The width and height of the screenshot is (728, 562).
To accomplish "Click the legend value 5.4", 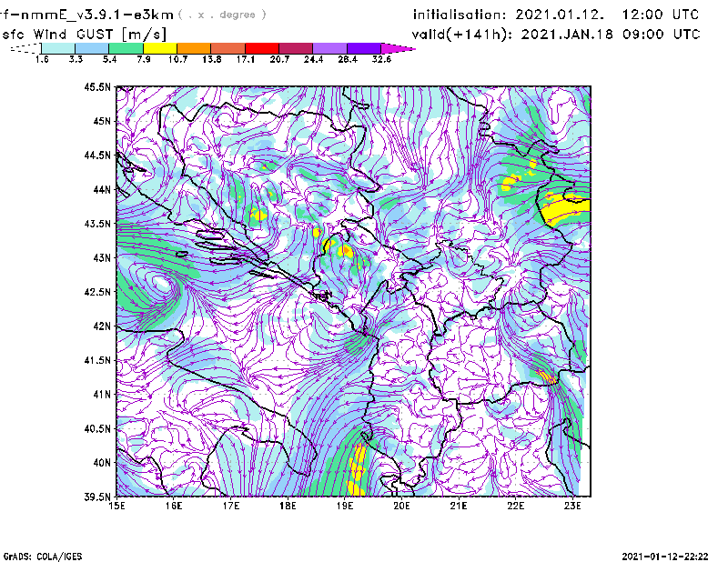I will click(109, 59).
